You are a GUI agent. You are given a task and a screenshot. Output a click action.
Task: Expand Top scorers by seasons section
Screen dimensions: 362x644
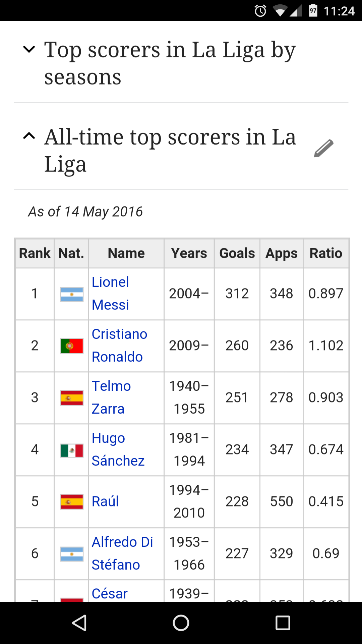click(29, 50)
